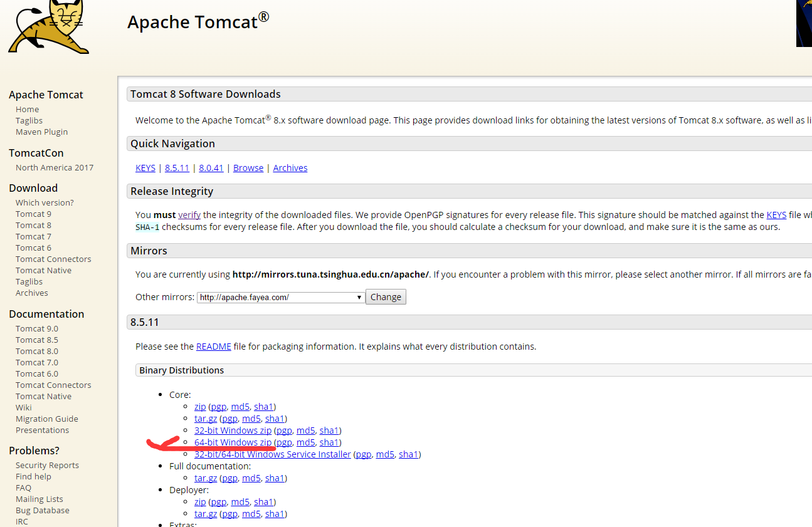Screen dimensions: 812x527
Task: Open the Maven Plugin sidebar link
Action: (x=41, y=132)
